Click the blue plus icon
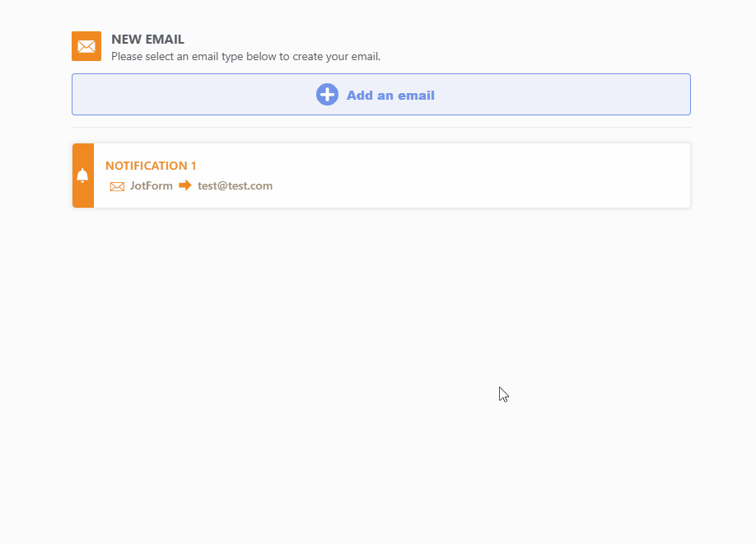This screenshot has width=756, height=544. (x=327, y=94)
